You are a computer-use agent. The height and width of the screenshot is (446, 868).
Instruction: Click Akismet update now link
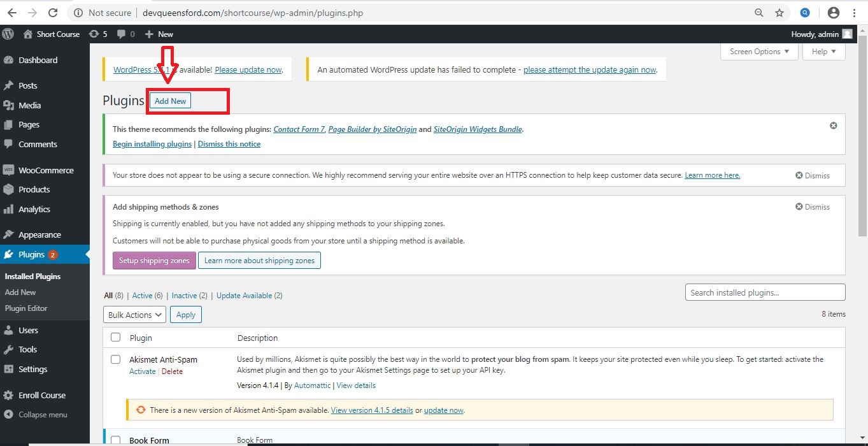pos(444,410)
